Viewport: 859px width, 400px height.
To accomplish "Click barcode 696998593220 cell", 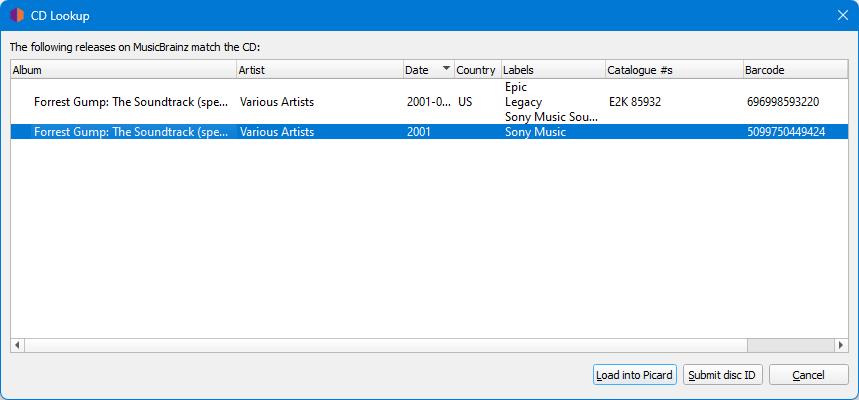I will coord(783,102).
